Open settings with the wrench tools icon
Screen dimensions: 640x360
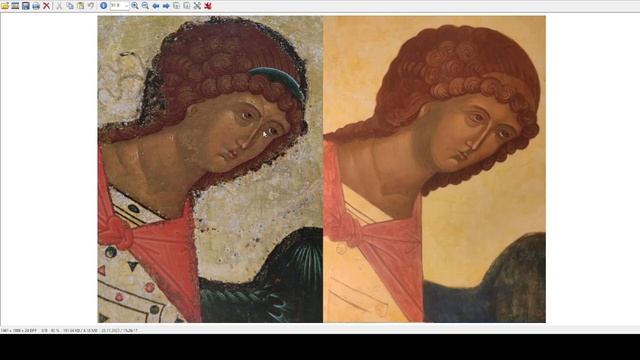click(x=197, y=6)
